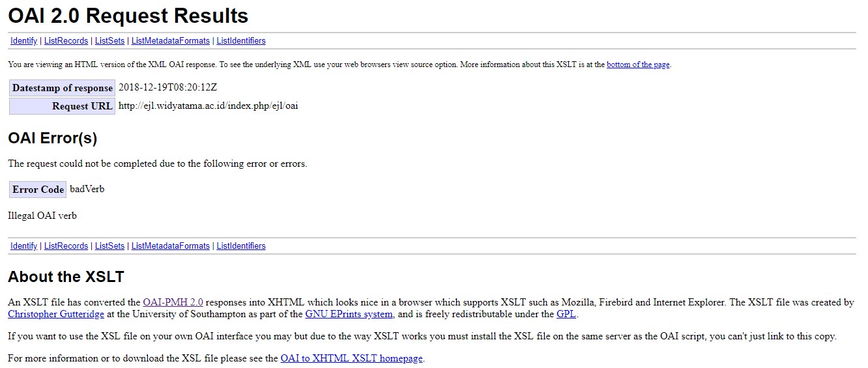Screen dimensions: 868x368
Task: Click the GPL license link
Action: coord(566,314)
